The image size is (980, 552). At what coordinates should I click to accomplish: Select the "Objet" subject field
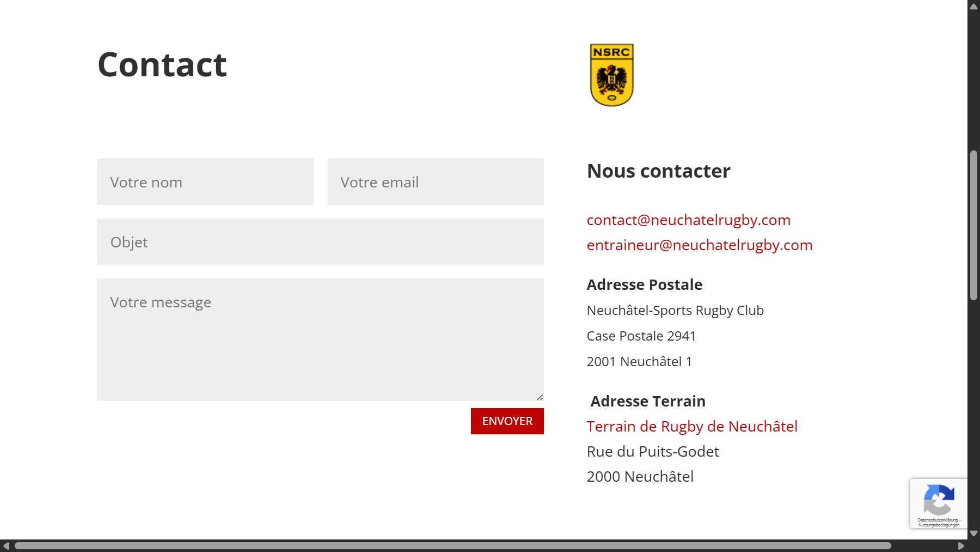tap(320, 242)
